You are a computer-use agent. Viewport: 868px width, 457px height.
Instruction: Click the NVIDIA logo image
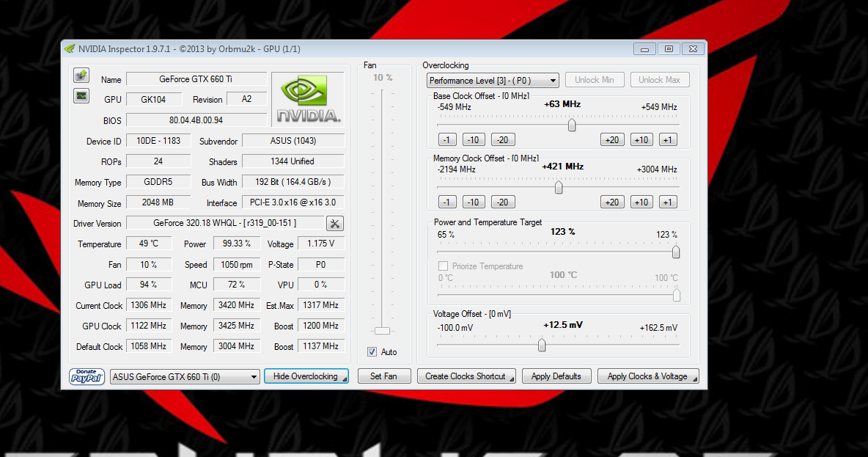pyautogui.click(x=309, y=99)
